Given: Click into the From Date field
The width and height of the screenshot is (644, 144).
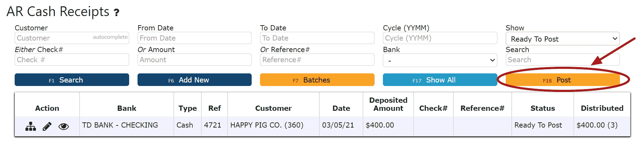Looking at the screenshot, I should (x=194, y=38).
